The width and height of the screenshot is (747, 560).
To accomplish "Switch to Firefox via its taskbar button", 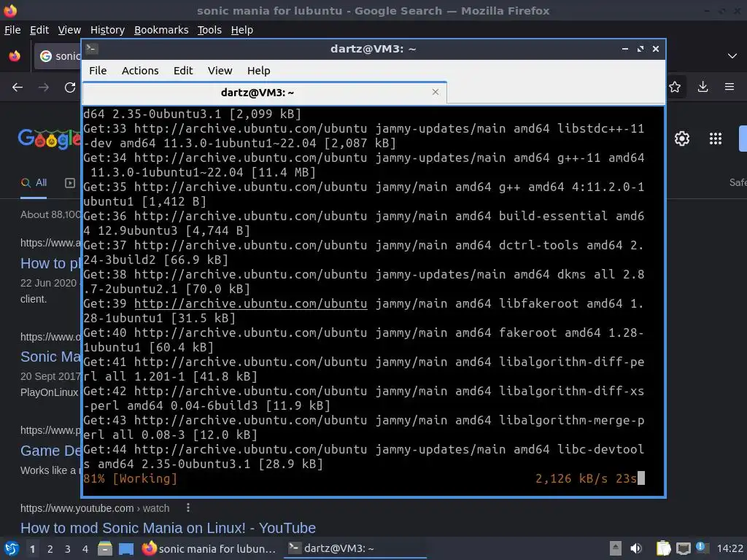I will coord(209,548).
